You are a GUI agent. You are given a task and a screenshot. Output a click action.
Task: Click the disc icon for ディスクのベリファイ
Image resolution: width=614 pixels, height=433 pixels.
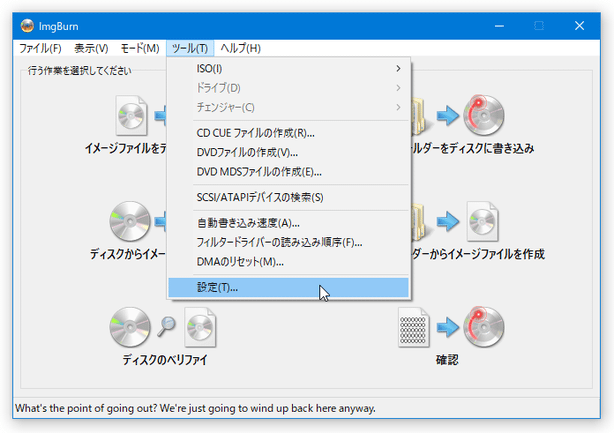pos(130,327)
